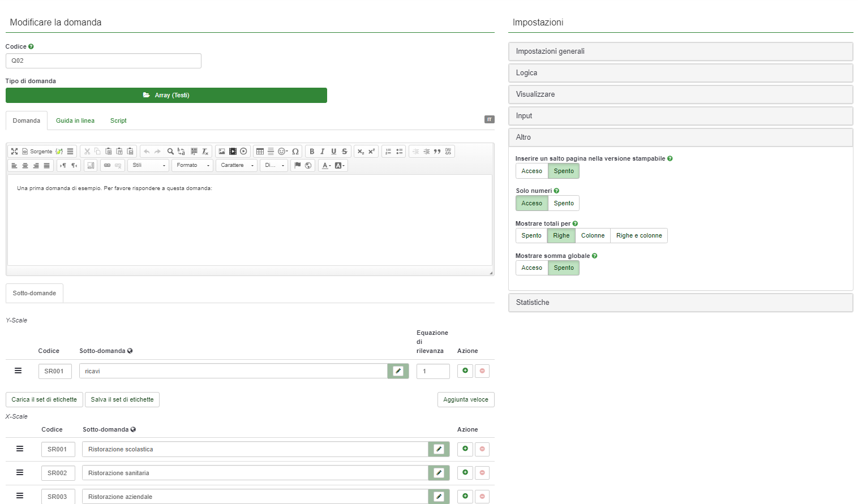
Task: Add row after Ristorazione scolastica
Action: click(465, 449)
